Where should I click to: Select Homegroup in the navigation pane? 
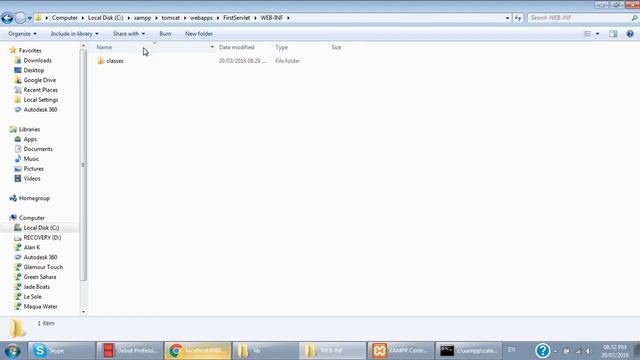click(34, 198)
